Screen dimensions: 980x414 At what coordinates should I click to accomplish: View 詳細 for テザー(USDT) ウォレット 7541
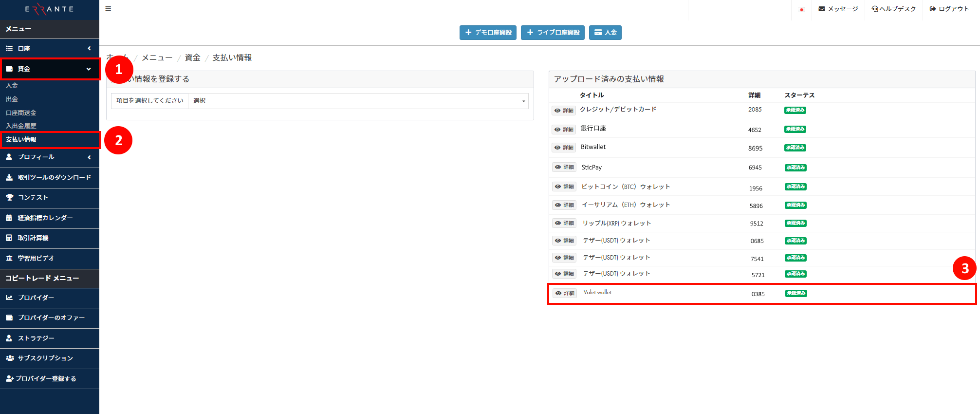[x=564, y=258]
